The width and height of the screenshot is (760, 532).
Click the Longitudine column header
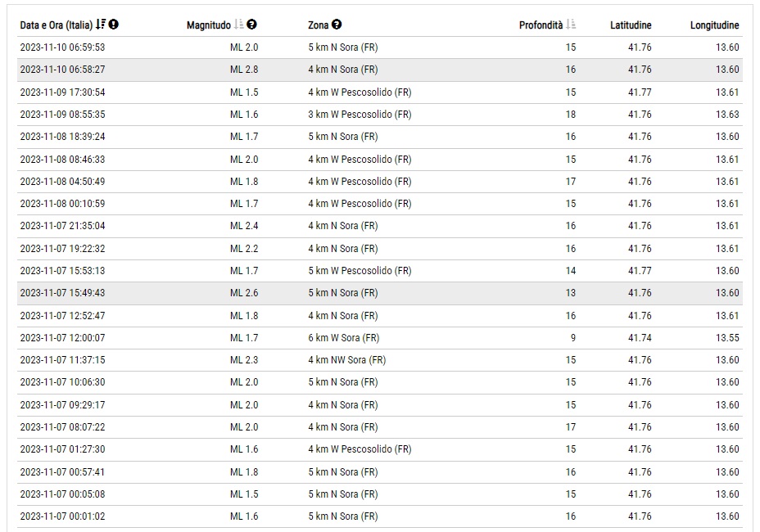coord(714,25)
